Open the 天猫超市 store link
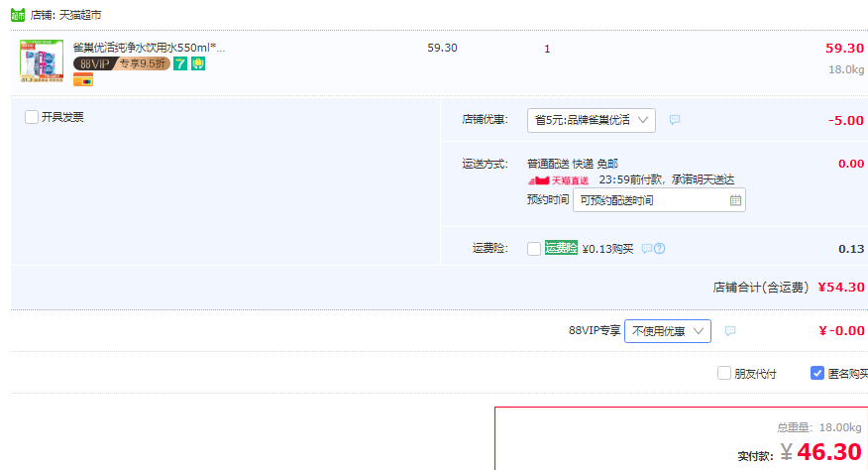Viewport: 868px width, 470px height. pos(79,15)
